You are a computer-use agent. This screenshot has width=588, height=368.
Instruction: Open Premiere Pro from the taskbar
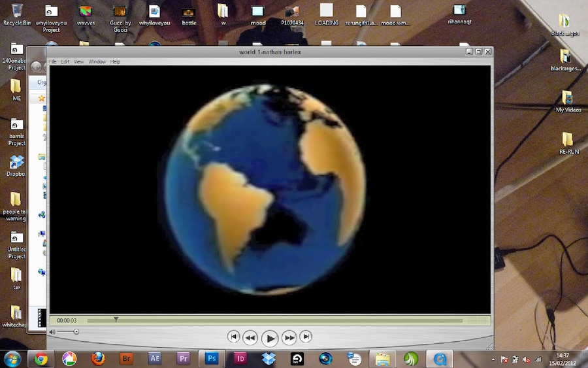[x=184, y=358]
